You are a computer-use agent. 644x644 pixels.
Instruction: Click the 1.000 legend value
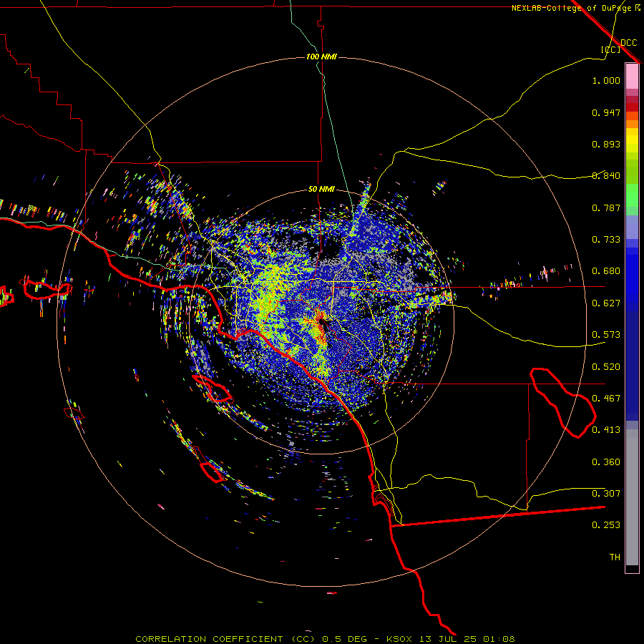606,80
